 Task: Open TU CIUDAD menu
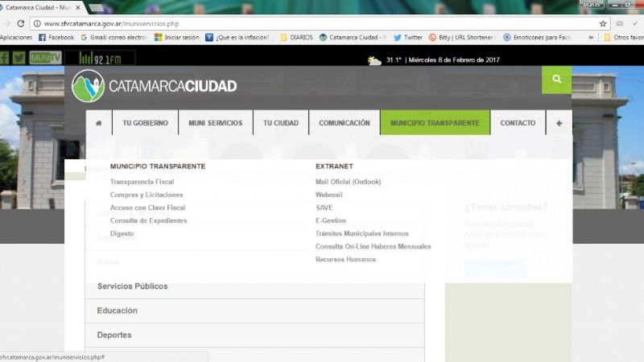281,123
